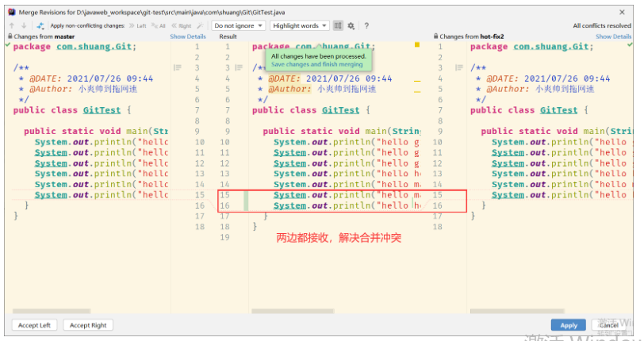Click the Apply button
This screenshot has height=341, width=644.
569,325
